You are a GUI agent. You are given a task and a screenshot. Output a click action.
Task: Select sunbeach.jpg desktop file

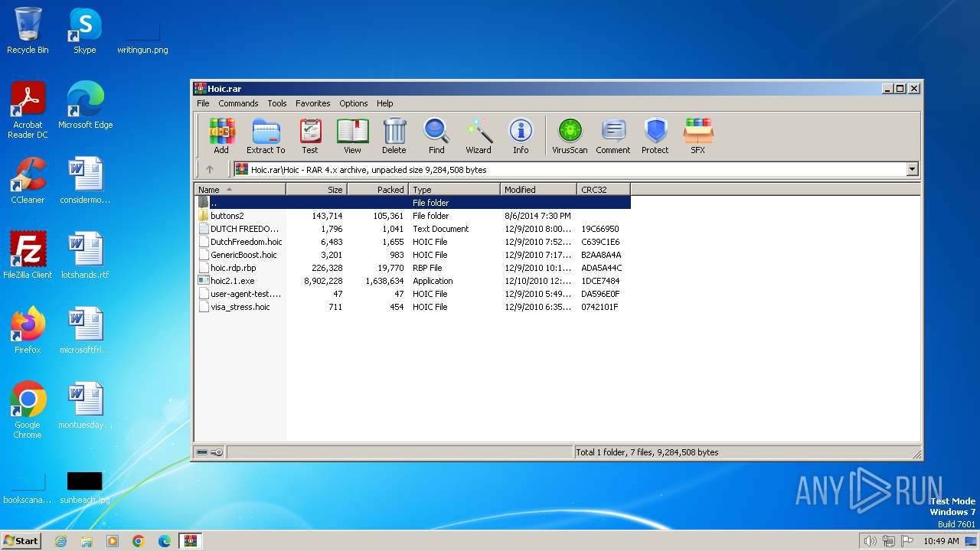click(x=85, y=488)
